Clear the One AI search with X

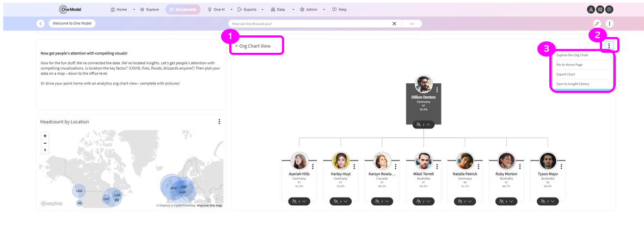coord(394,24)
